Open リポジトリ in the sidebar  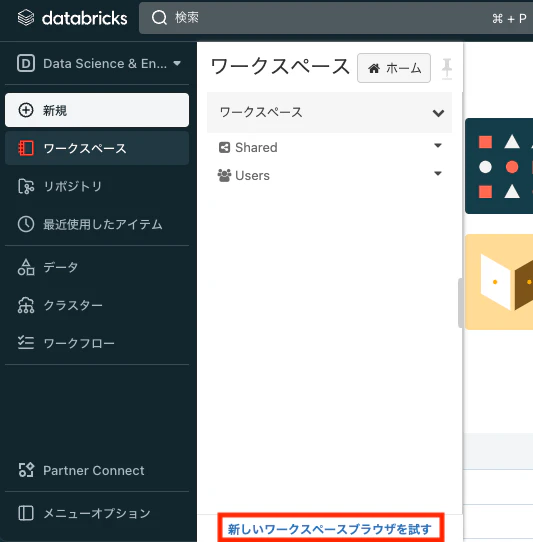(x=97, y=186)
